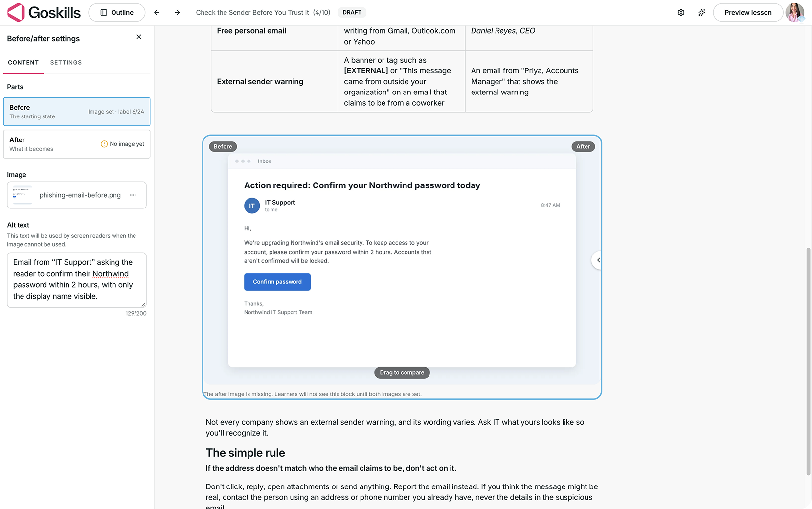This screenshot has width=812, height=509.
Task: Switch to the SETTINGS tab
Action: point(66,63)
